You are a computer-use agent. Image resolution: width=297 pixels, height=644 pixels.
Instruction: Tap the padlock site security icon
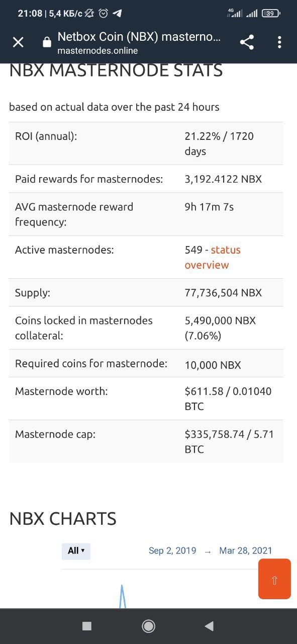47,43
